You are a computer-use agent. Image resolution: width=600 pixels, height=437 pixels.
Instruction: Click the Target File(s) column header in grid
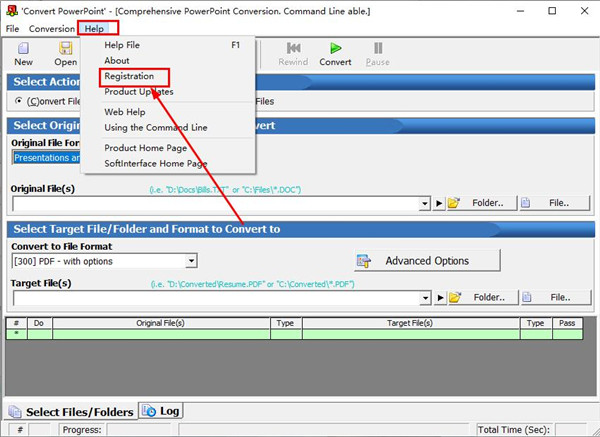coord(410,323)
